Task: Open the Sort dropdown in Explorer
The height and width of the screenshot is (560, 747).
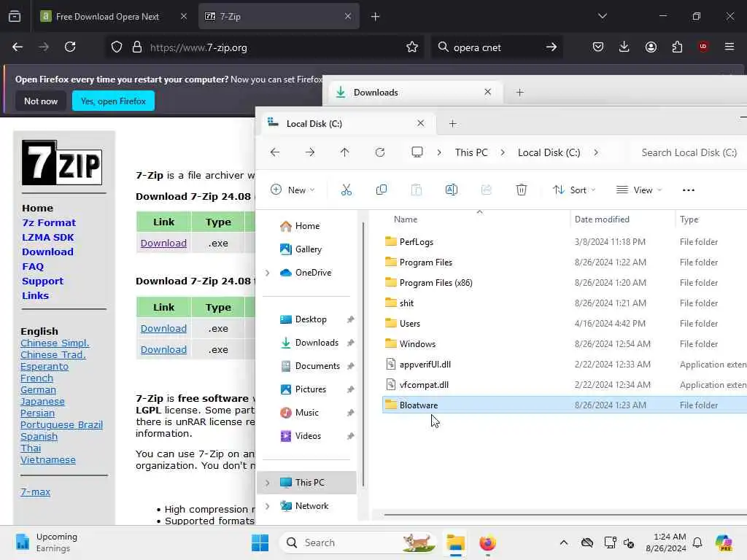Action: (x=574, y=190)
